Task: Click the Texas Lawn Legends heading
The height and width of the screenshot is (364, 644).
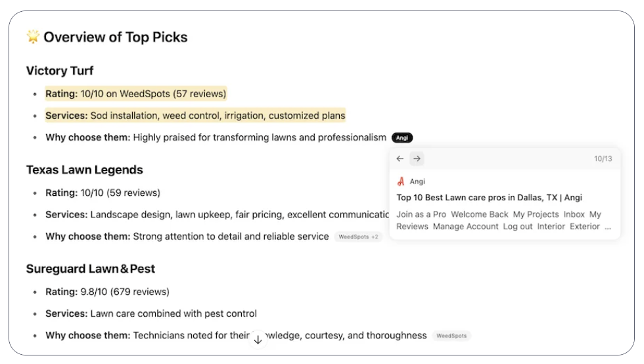Action: (85, 170)
